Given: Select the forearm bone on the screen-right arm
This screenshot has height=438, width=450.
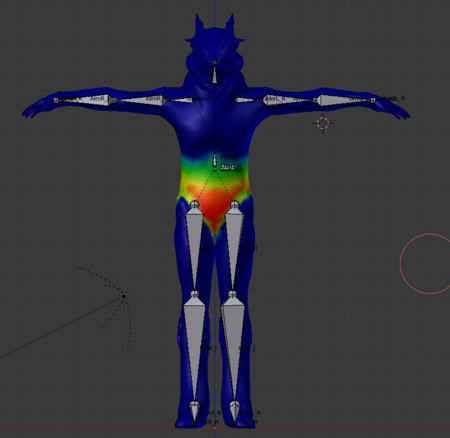Looking at the screenshot, I should (x=345, y=100).
